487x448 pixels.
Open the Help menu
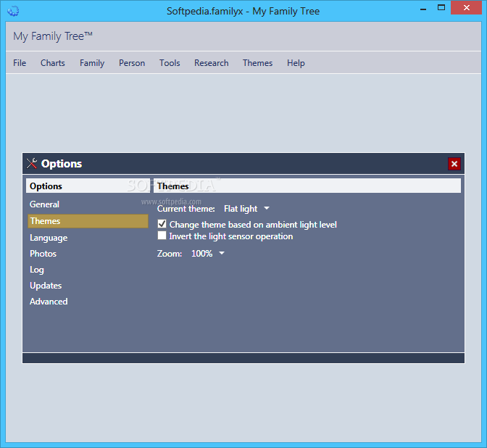click(296, 63)
